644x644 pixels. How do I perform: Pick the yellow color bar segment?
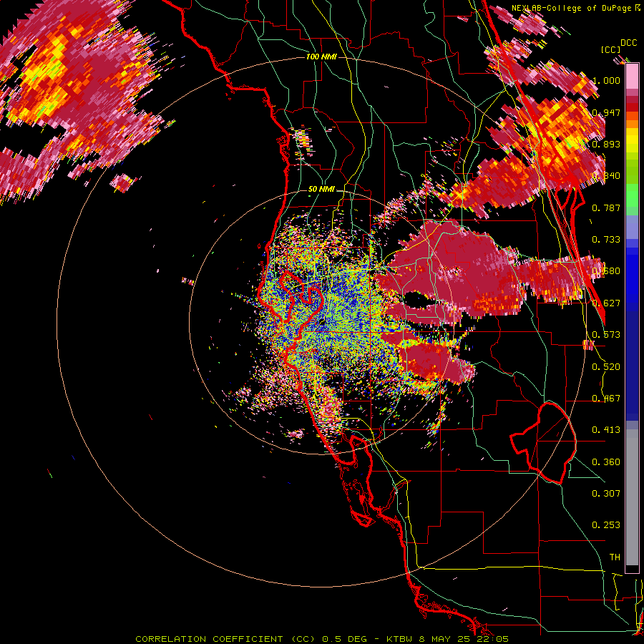(632, 141)
